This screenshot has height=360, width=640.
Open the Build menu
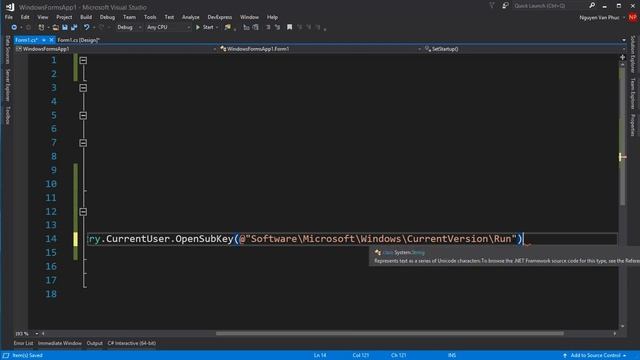tap(86, 17)
